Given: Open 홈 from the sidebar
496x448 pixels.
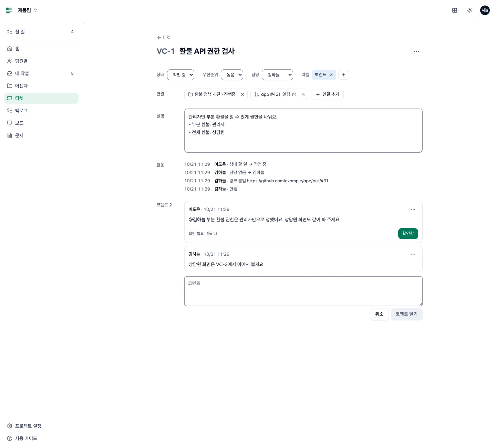Looking at the screenshot, I should coord(41,49).
